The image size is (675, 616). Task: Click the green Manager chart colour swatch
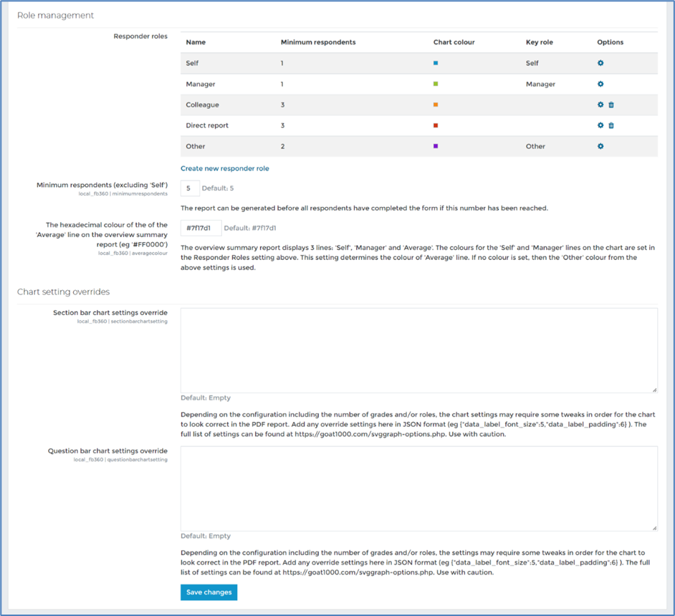[x=436, y=84]
